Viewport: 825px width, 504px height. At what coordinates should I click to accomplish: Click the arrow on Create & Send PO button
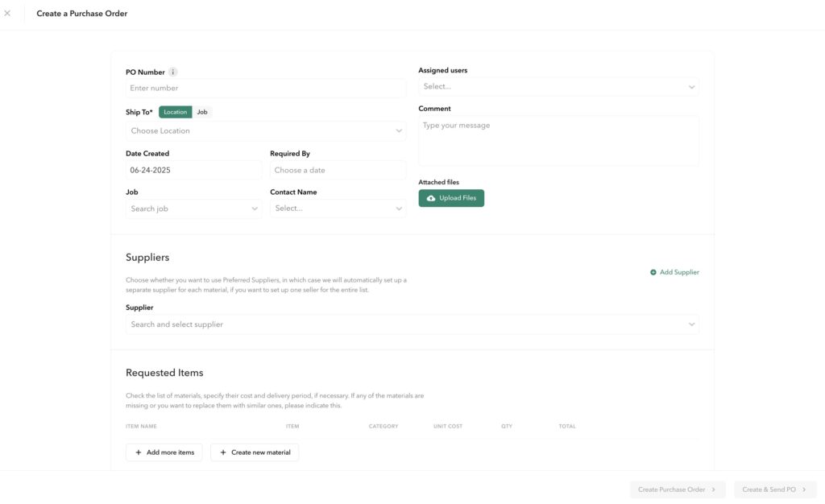pyautogui.click(x=804, y=490)
